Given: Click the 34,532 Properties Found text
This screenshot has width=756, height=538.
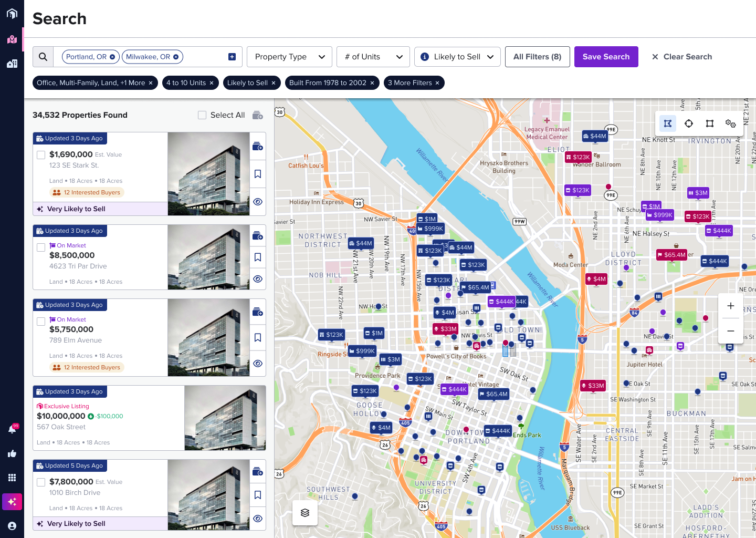Looking at the screenshot, I should click(x=80, y=115).
